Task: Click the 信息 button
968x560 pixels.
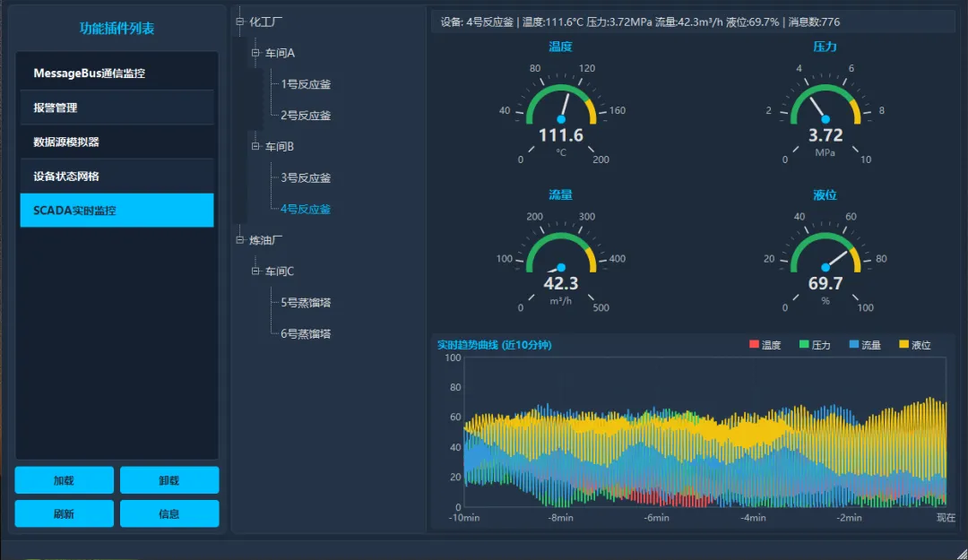Action: [x=169, y=513]
